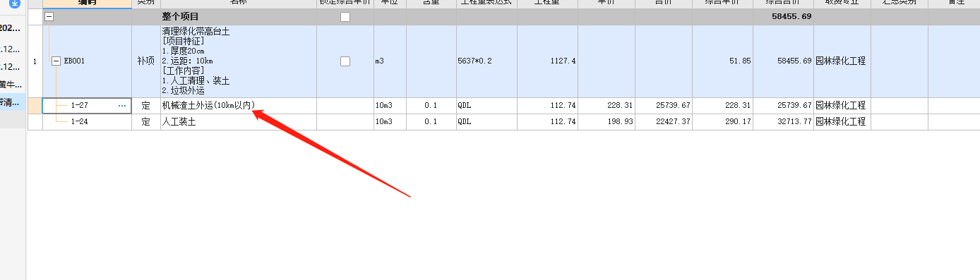Click 园林绿化工程 in the 1-27 row
The height and width of the screenshot is (280, 980).
click(x=841, y=106)
